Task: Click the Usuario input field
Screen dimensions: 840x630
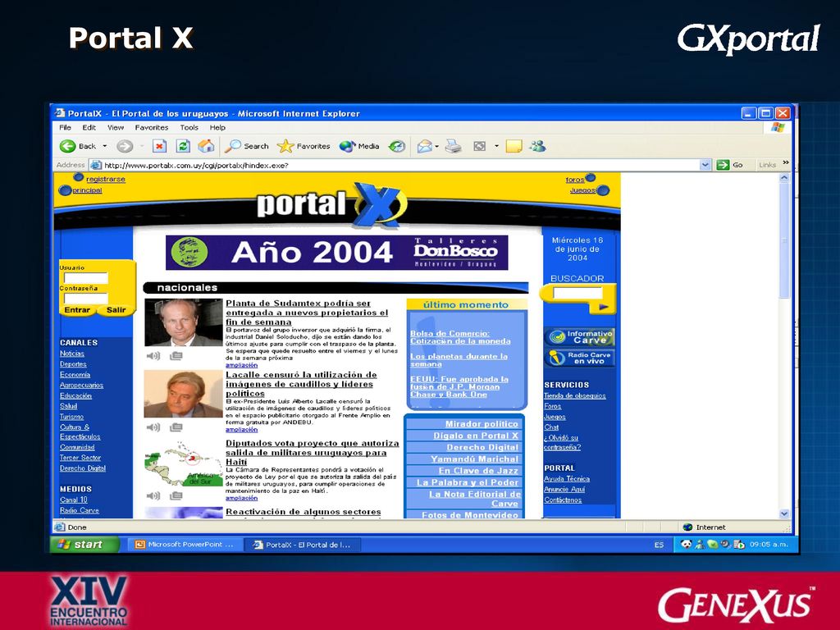Action: point(85,278)
